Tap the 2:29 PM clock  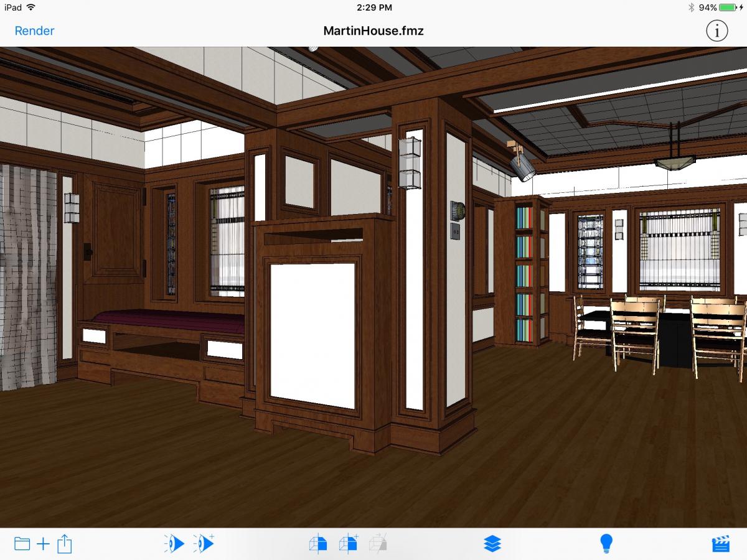[374, 7]
